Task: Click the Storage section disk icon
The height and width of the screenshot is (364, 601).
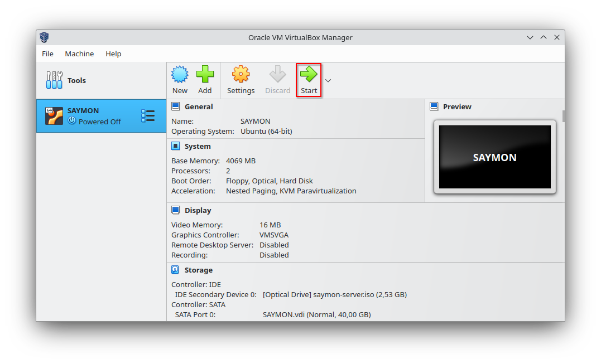Action: pyautogui.click(x=175, y=270)
